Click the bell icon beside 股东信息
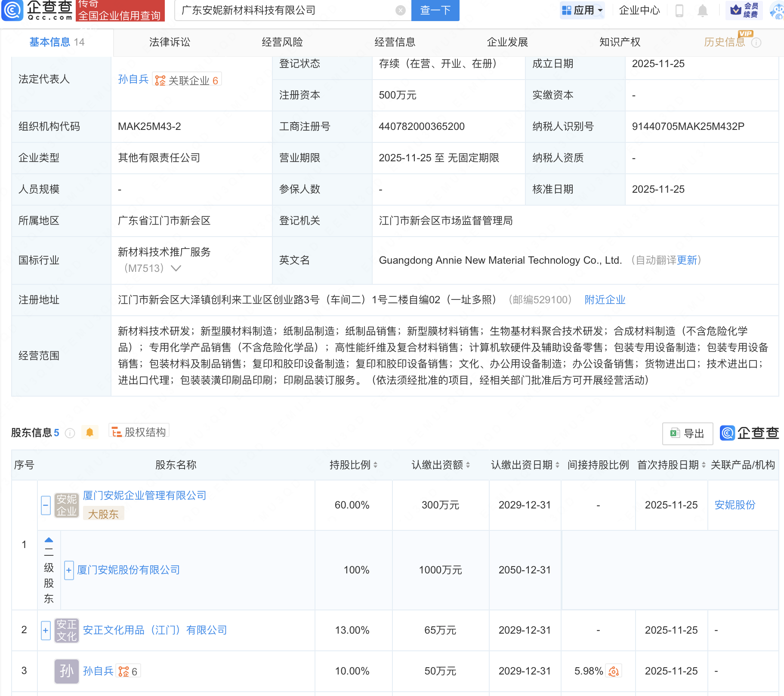Screen dimensions: 784x696 [x=90, y=432]
